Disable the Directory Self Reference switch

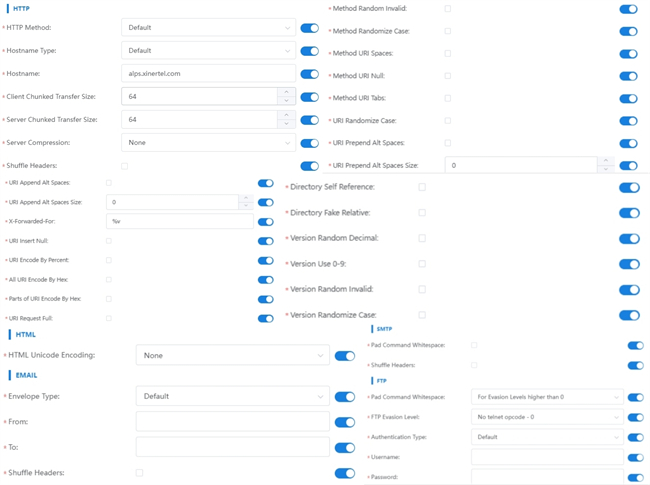629,187
